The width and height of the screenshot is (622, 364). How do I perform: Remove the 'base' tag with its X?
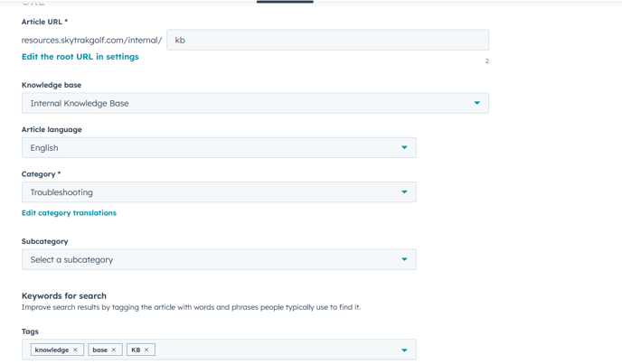coord(114,350)
